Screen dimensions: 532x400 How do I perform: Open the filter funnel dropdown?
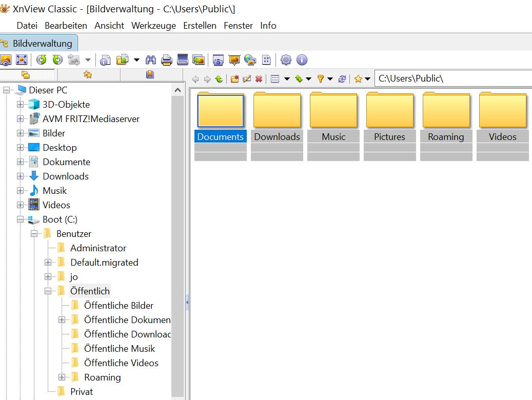(330, 79)
